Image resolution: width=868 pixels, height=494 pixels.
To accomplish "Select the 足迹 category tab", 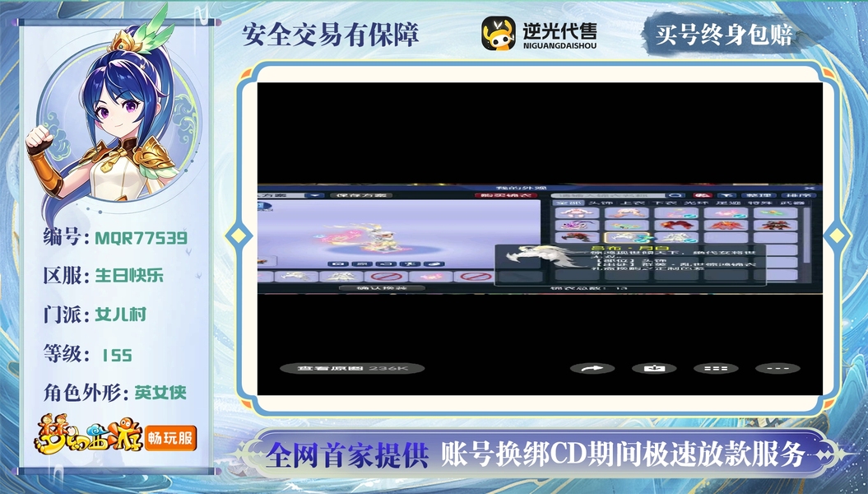I will (728, 203).
